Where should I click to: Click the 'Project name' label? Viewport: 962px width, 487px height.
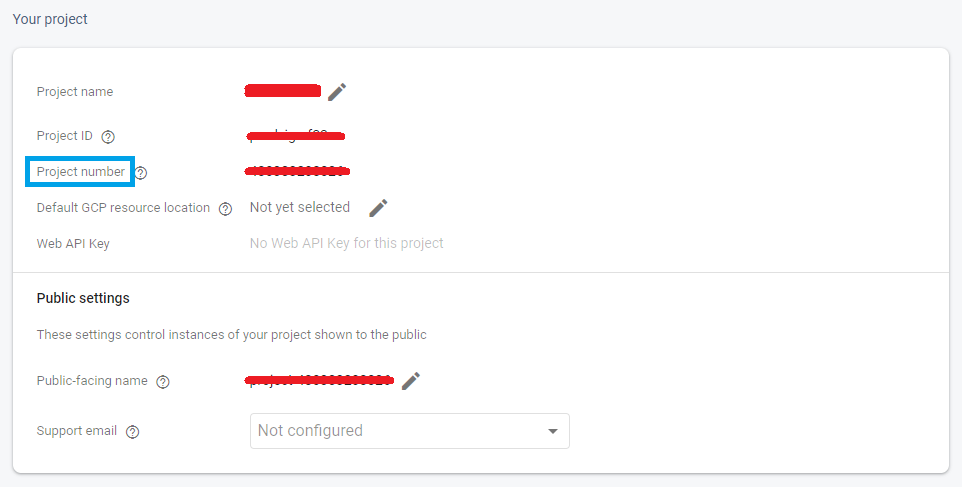coord(75,92)
